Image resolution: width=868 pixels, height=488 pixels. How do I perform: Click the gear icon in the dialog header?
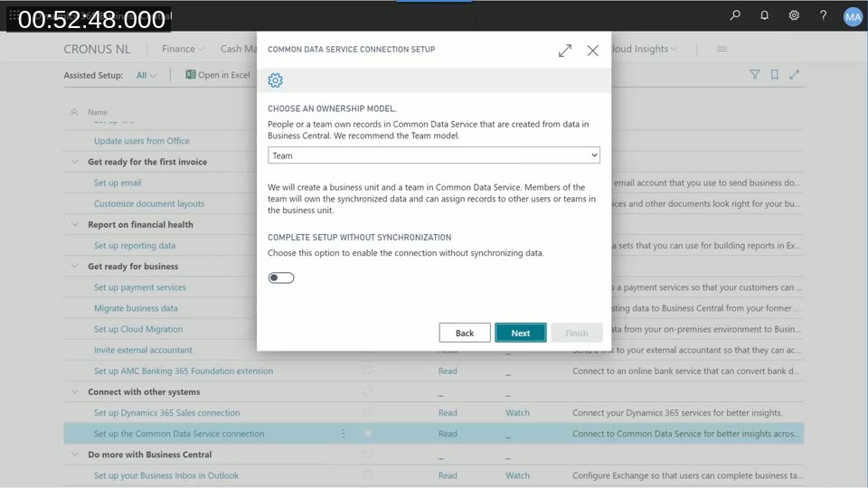[x=275, y=80]
